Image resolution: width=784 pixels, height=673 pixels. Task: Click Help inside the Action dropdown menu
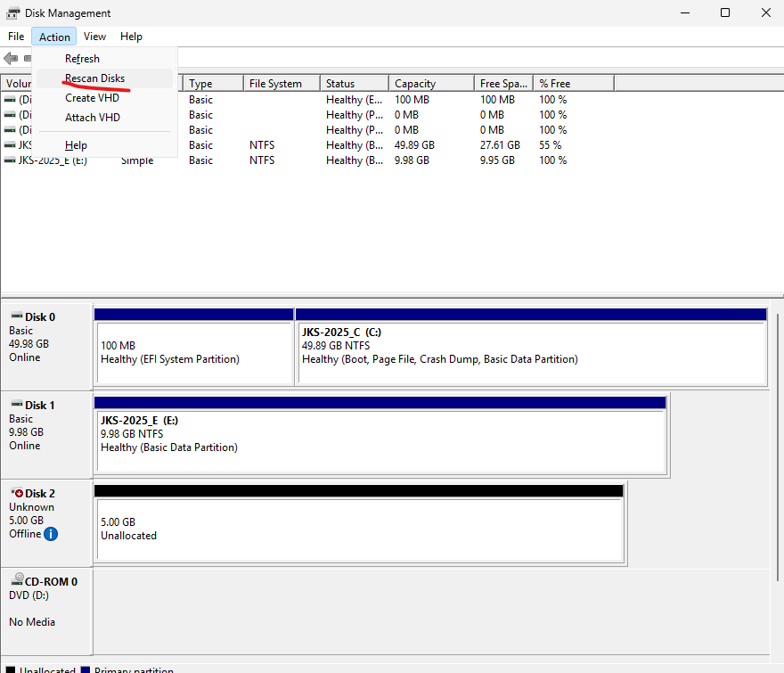[105, 145]
